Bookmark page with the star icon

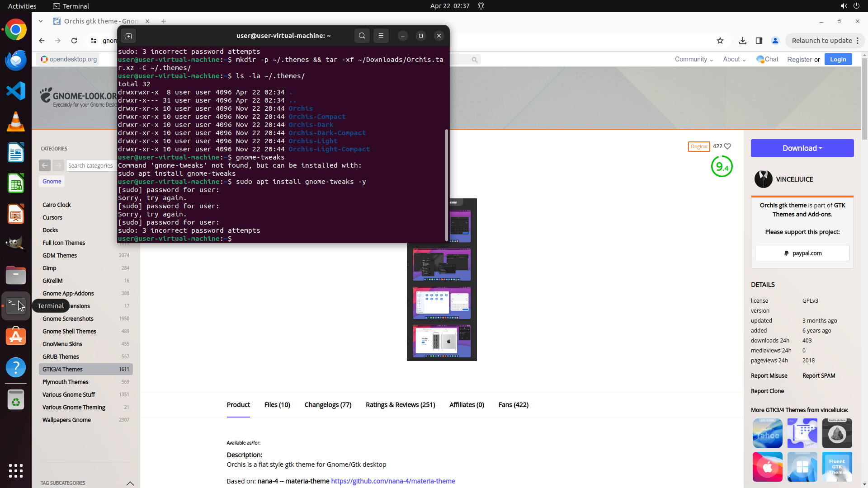pos(720,41)
